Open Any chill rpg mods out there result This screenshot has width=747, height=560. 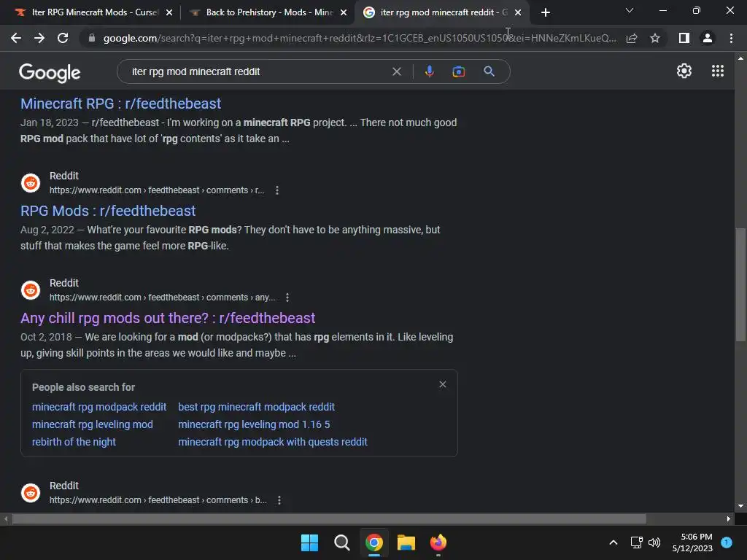click(168, 318)
